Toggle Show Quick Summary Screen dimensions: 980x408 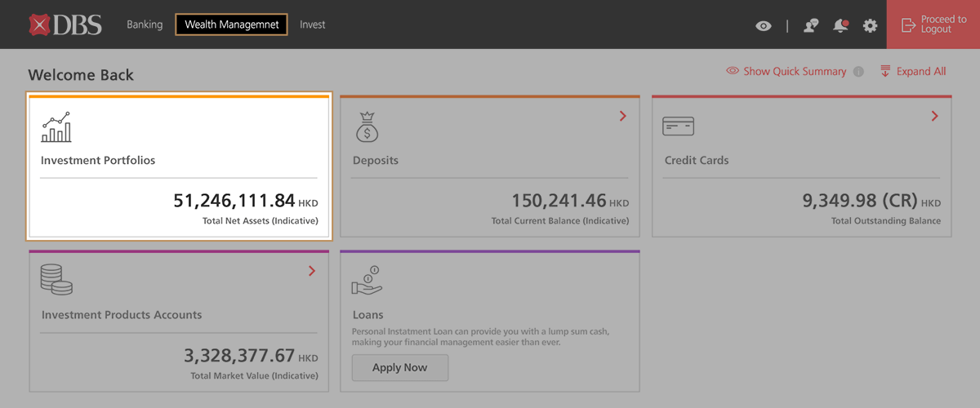[x=786, y=72]
